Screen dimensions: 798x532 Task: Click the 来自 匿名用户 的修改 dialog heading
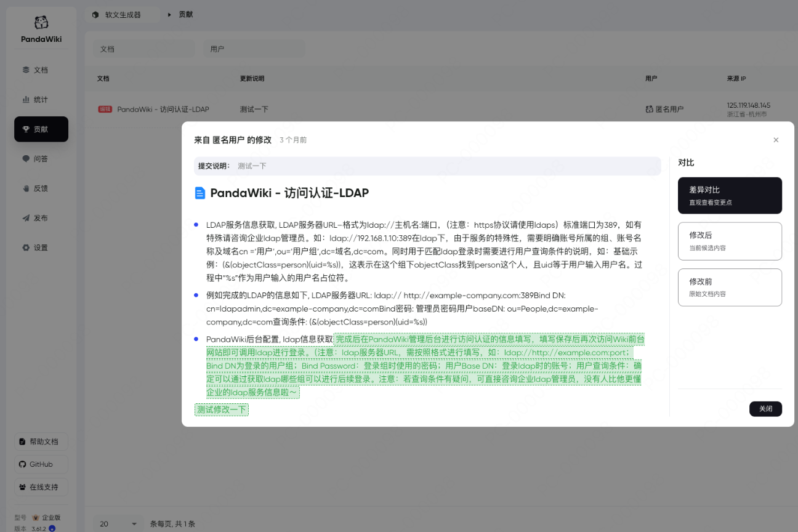coord(233,140)
